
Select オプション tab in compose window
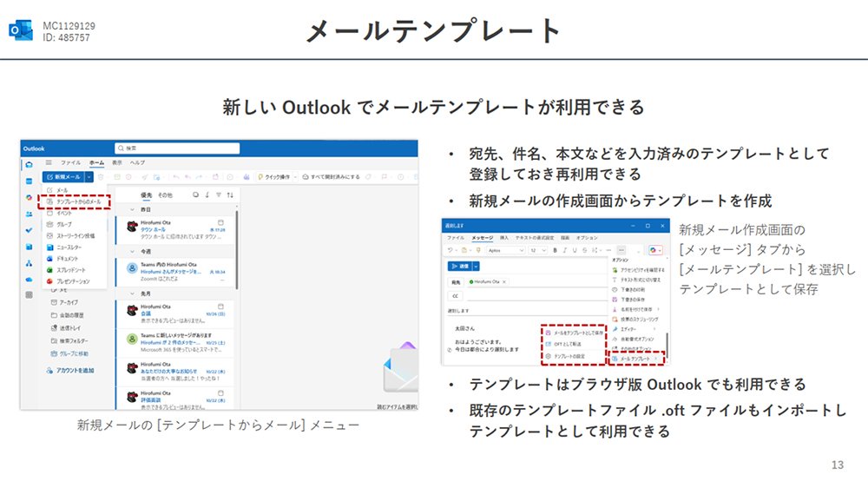(587, 238)
